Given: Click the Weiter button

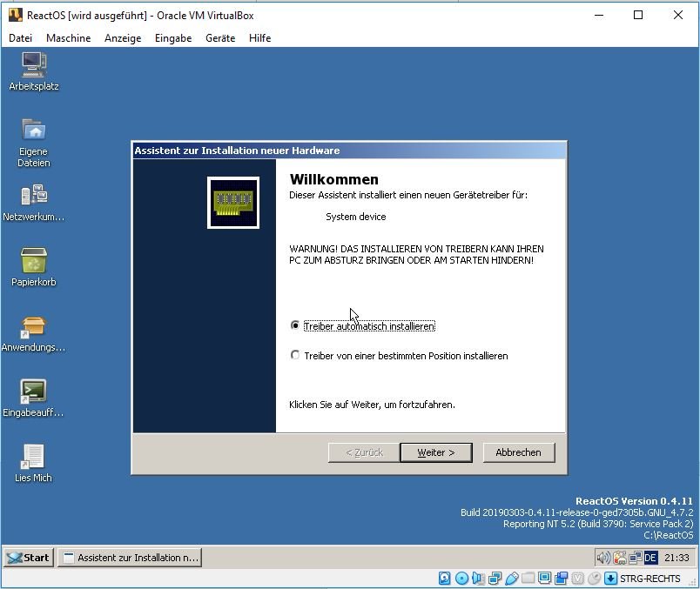Looking at the screenshot, I should 436,452.
